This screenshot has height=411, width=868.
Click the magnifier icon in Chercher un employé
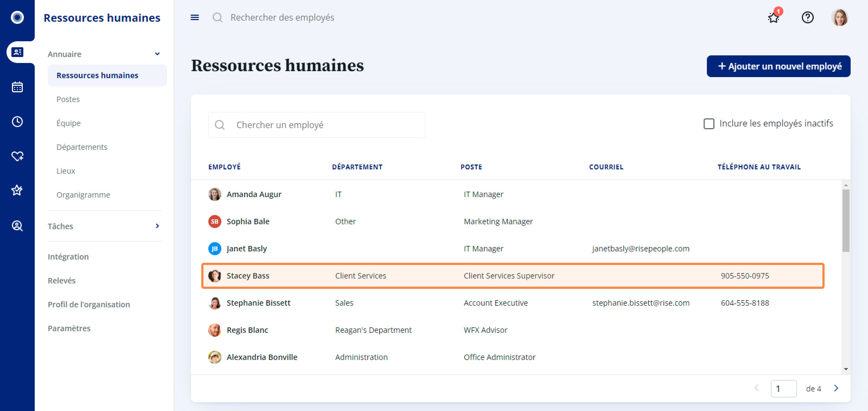pyautogui.click(x=220, y=125)
